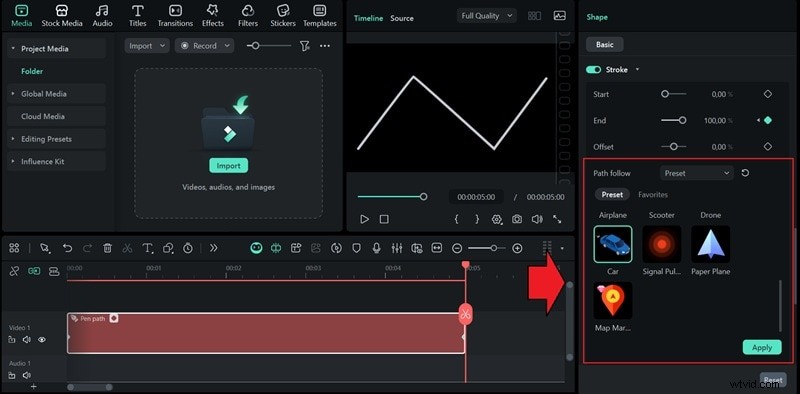The height and width of the screenshot is (394, 800).
Task: Switch to the Favorites tab
Action: point(653,194)
